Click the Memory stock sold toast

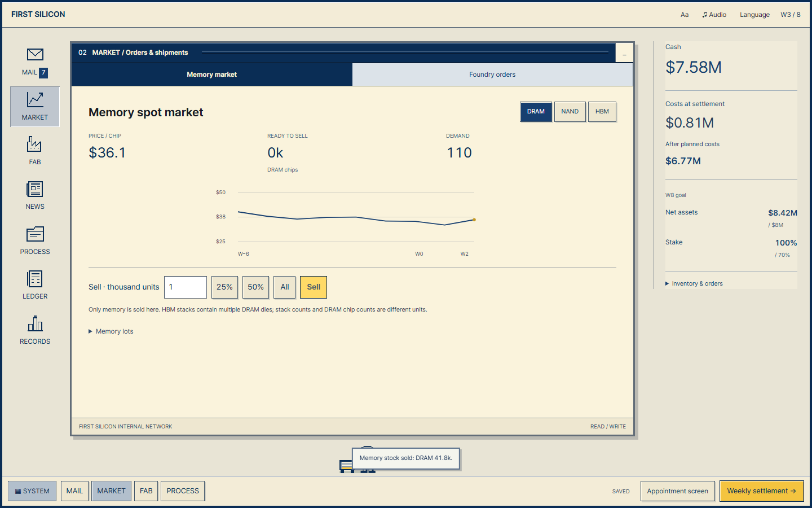tap(406, 458)
